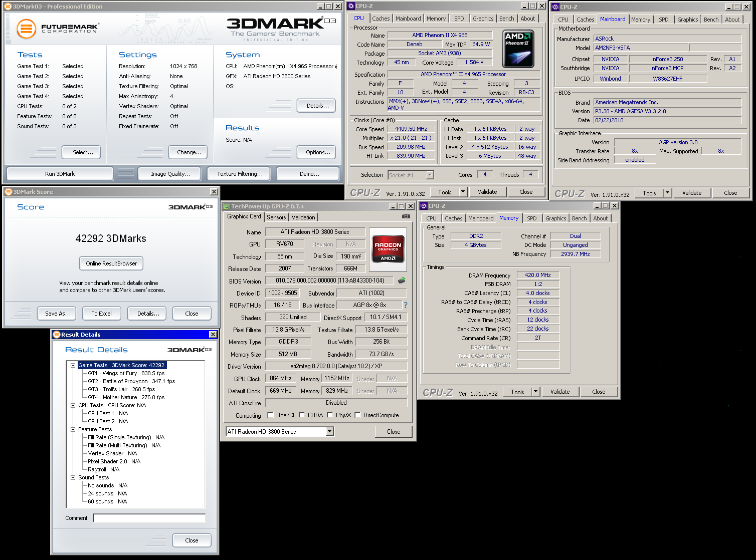Click the BIOS save chip icon in GPU-Z
This screenshot has height=560, width=756.
402,281
